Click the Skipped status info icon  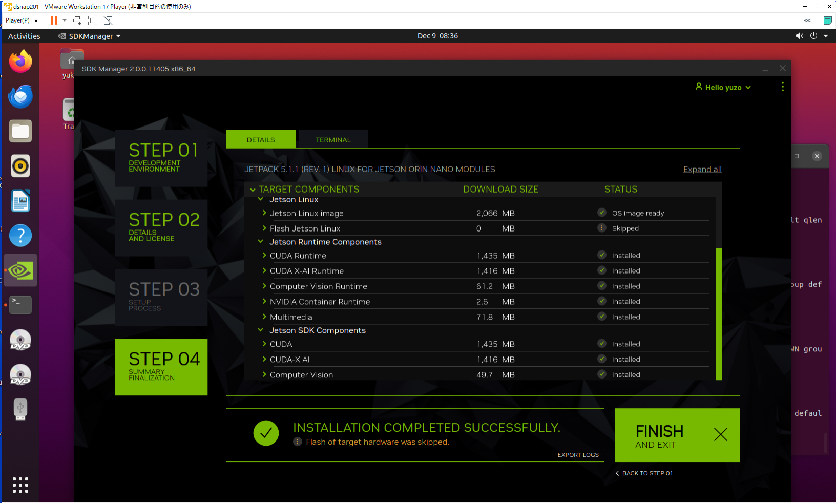602,228
